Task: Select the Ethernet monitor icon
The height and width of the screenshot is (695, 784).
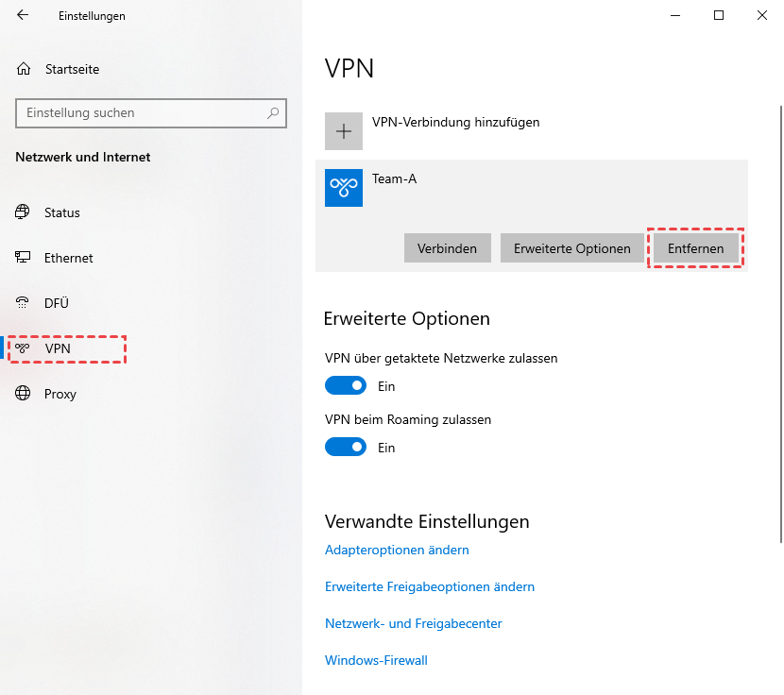Action: point(23,258)
